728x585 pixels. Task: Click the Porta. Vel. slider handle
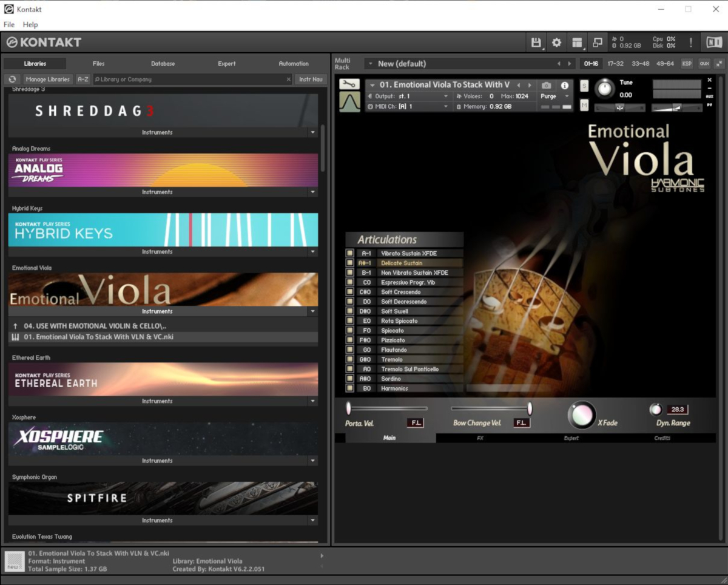pyautogui.click(x=348, y=408)
